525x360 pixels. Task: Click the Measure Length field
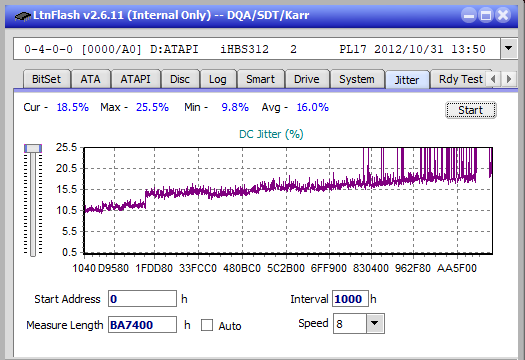tap(142, 325)
